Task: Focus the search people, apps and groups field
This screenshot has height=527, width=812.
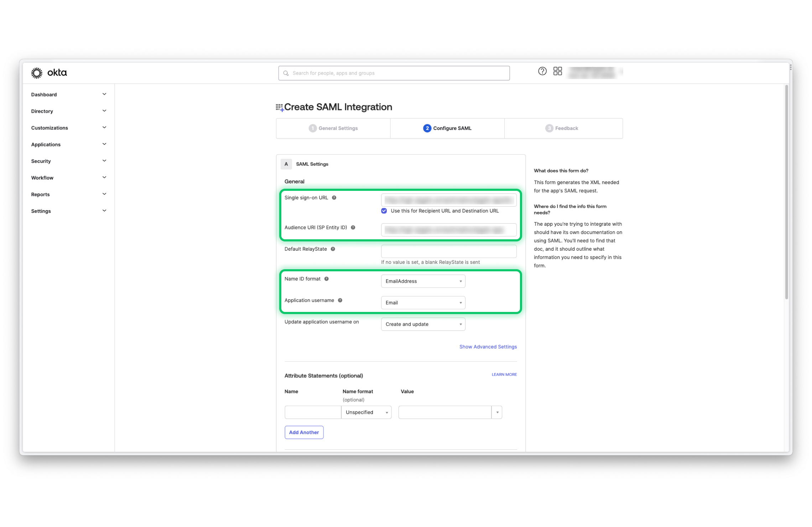Action: click(394, 73)
